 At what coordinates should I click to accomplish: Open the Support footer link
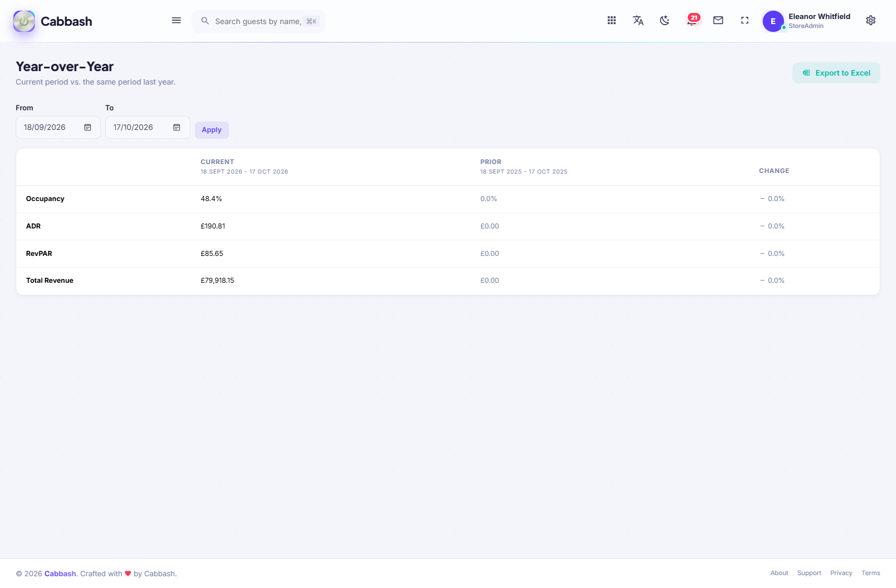tap(809, 573)
